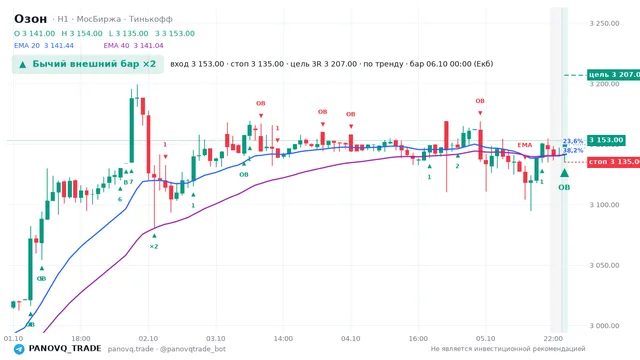Click the 14:00 time axis label
The width and height of the screenshot is (640, 360).
tap(283, 338)
